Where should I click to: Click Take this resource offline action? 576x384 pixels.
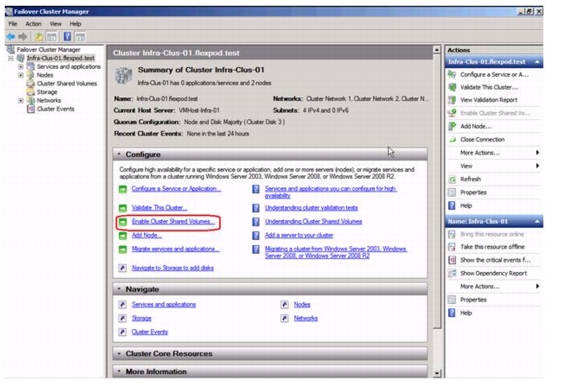[x=492, y=247]
